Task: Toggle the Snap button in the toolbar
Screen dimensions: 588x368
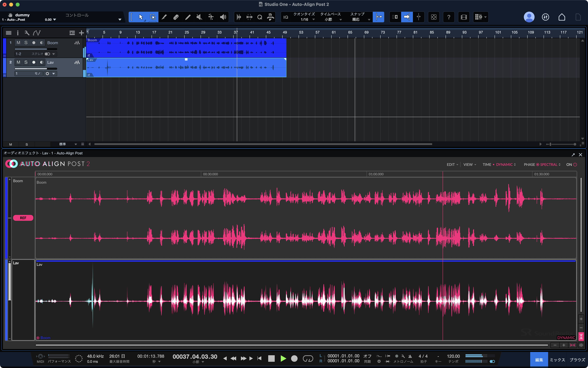Action: (x=379, y=17)
